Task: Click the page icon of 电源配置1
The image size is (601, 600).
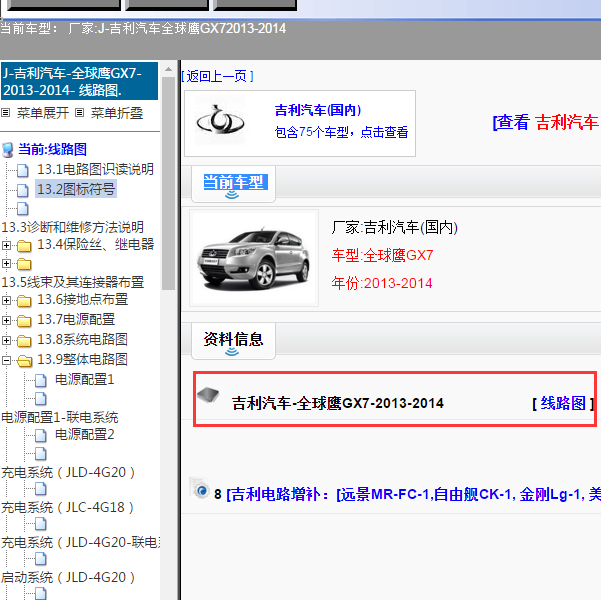Action: click(41, 380)
